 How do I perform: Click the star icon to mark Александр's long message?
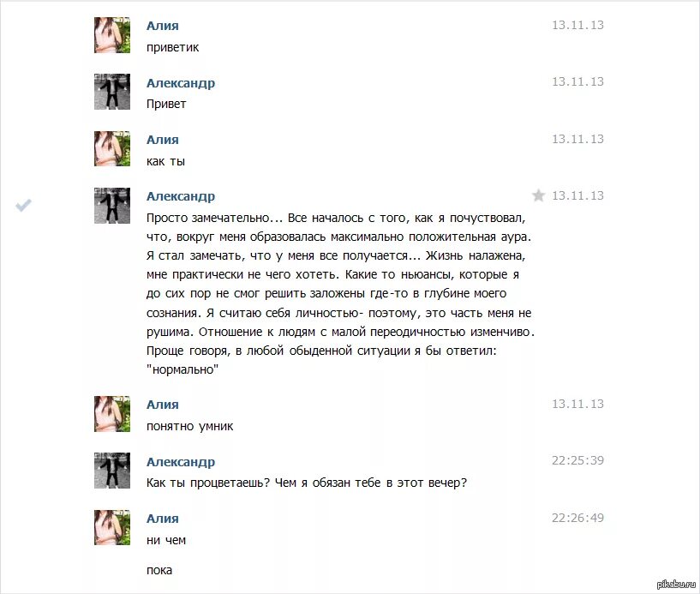[538, 195]
